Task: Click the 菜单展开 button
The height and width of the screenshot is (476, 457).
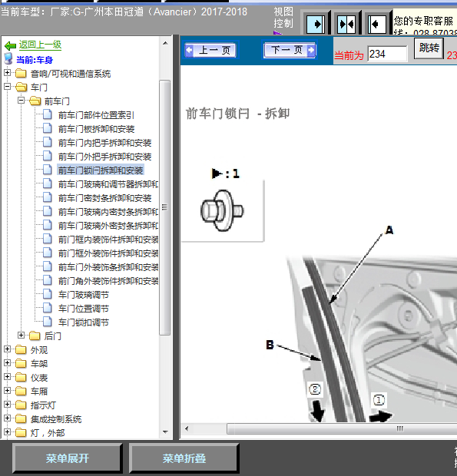Action: [x=68, y=458]
